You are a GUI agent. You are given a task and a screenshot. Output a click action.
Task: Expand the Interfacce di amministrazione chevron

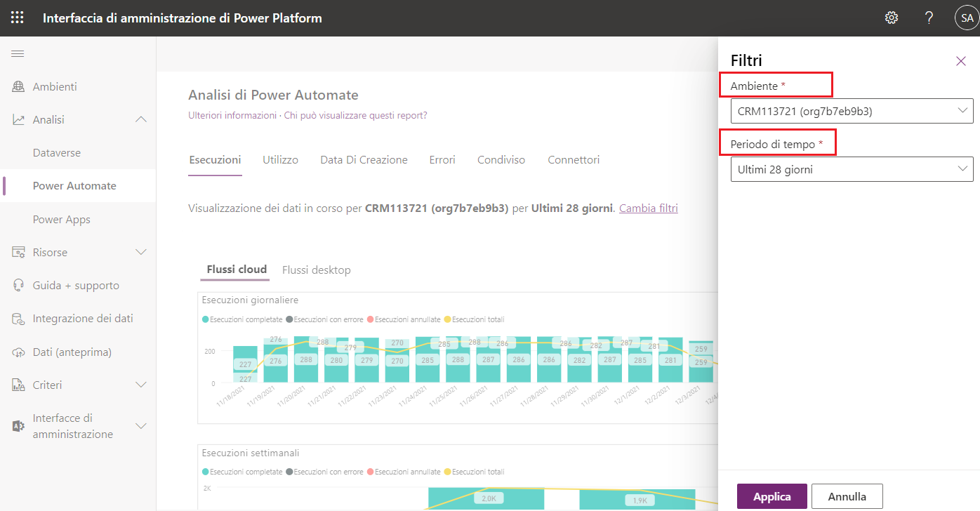[x=141, y=426]
